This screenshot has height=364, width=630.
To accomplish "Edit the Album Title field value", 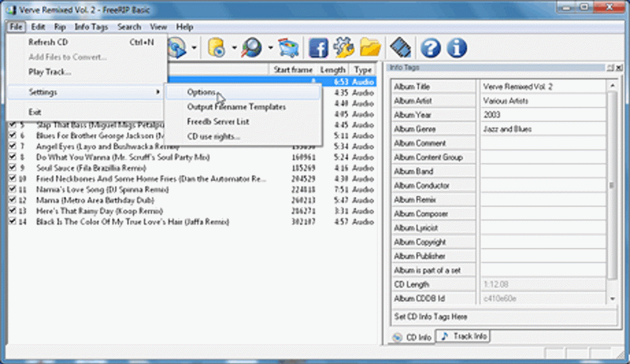I will (x=543, y=87).
